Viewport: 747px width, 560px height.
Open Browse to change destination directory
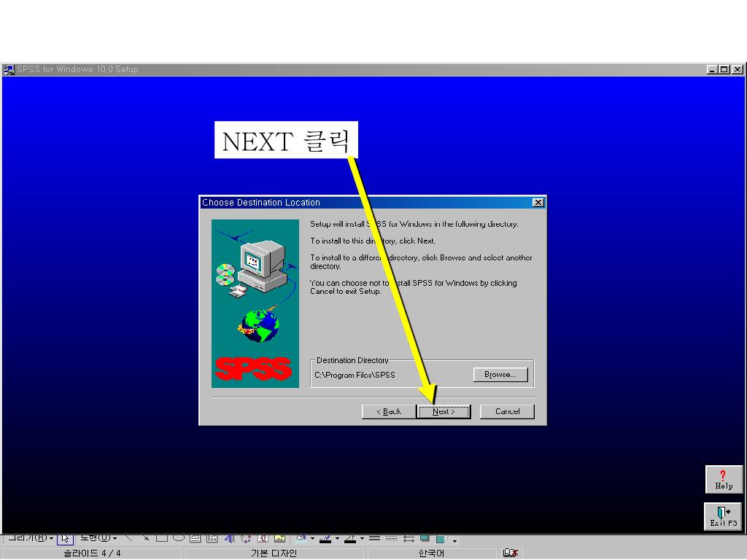click(500, 375)
